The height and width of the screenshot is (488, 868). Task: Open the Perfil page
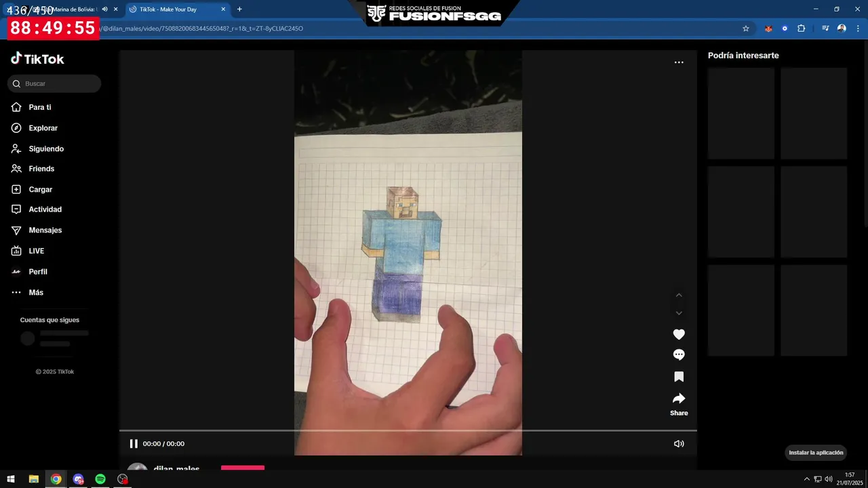tap(37, 272)
